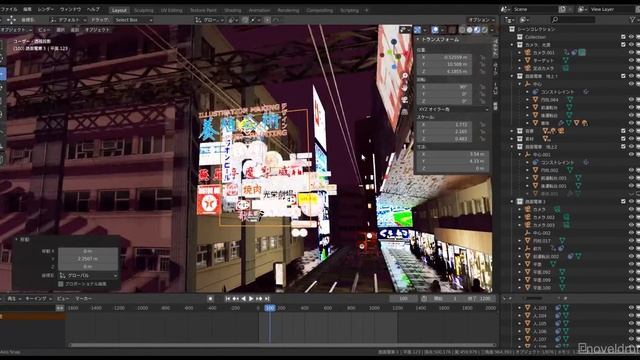Click the navigation gizmo Z axis ball
Viewport: 640px width, 360px height.
point(394,42)
